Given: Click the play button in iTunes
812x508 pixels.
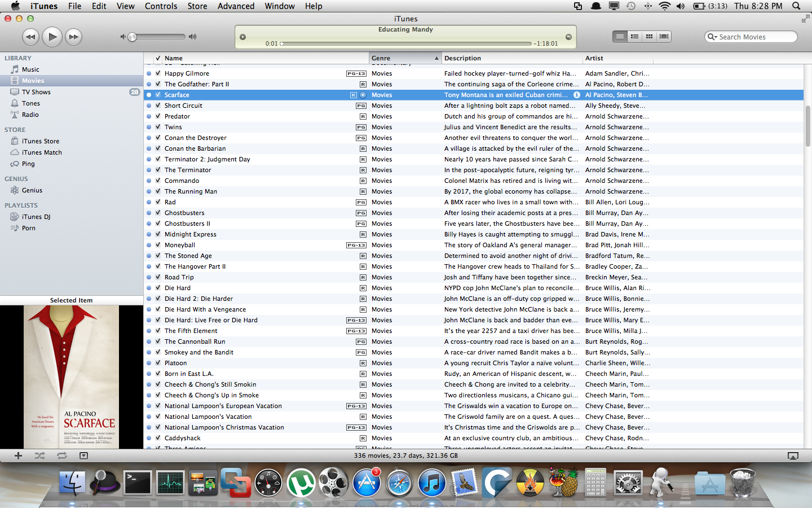Looking at the screenshot, I should [x=52, y=37].
